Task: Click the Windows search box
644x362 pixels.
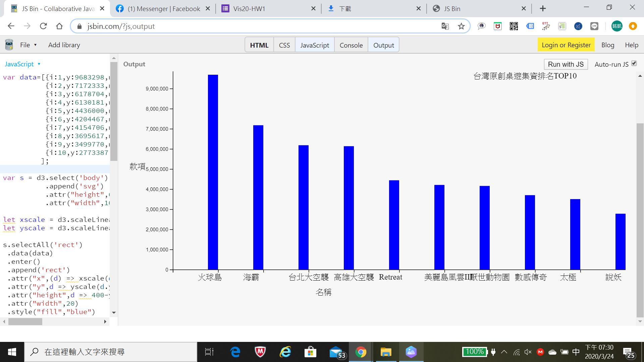Action: (111, 352)
